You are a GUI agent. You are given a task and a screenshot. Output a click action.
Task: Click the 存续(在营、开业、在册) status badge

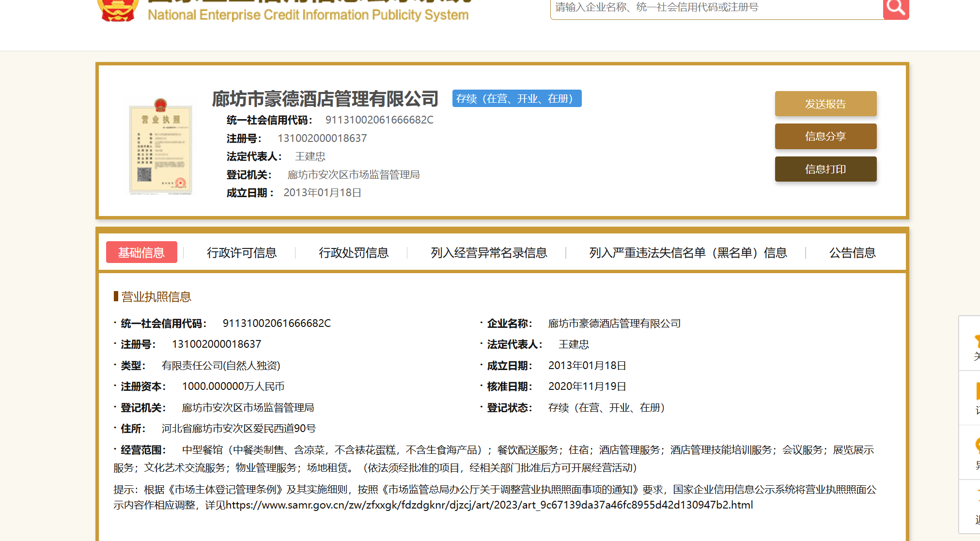(517, 98)
